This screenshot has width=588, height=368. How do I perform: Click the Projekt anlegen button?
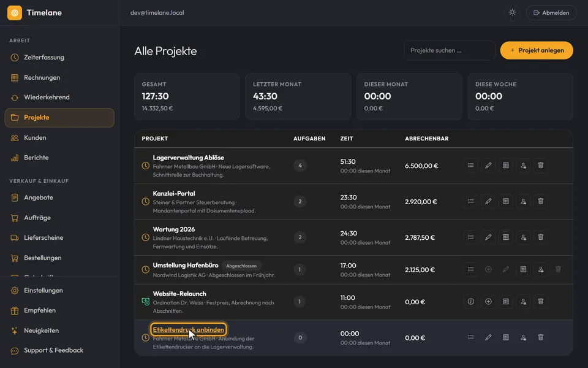(x=537, y=50)
